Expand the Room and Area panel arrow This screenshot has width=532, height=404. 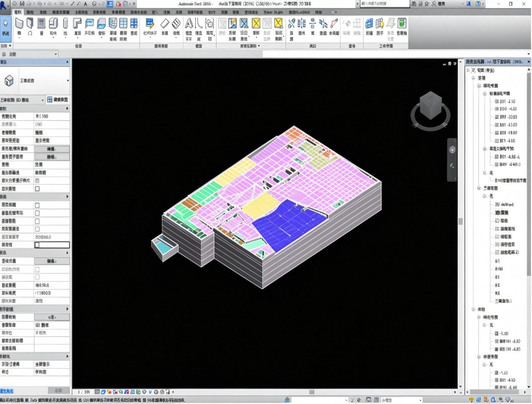coord(259,46)
